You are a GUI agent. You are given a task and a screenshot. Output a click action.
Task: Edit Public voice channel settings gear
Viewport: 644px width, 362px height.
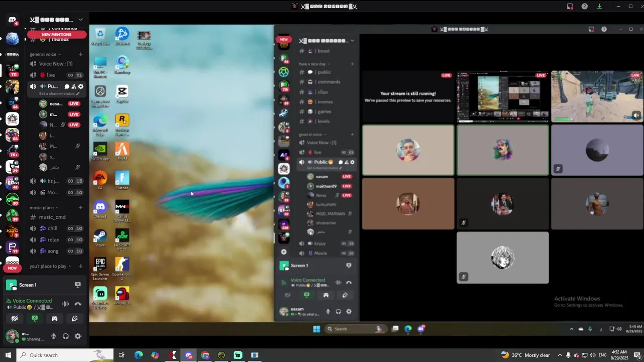click(80, 87)
